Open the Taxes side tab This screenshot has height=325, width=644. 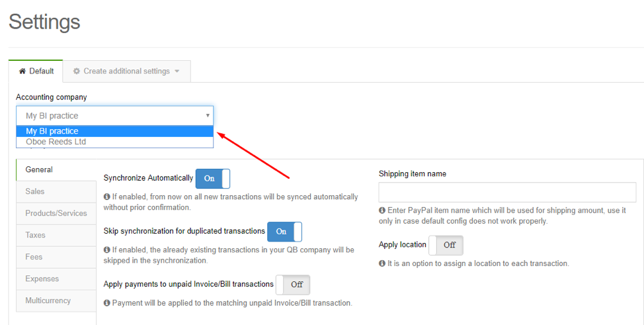56,236
